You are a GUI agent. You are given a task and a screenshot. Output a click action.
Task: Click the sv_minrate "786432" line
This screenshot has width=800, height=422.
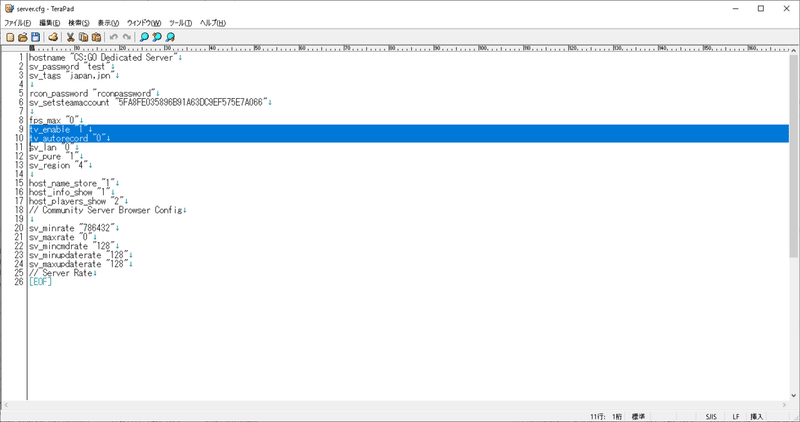[x=72, y=228]
